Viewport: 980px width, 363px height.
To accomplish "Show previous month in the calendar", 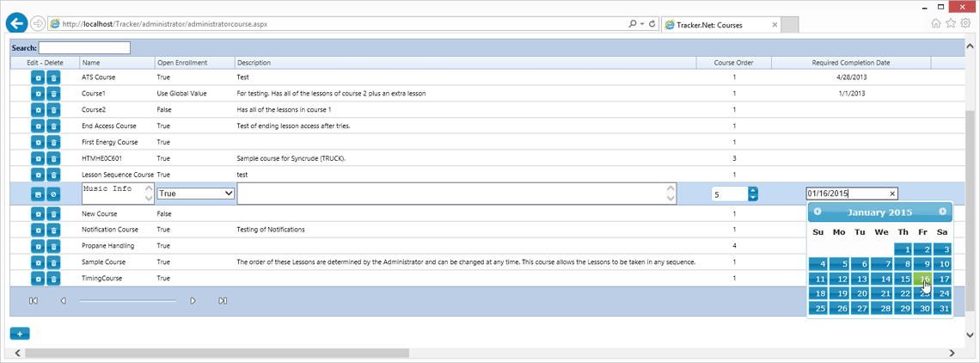I will coord(818,212).
